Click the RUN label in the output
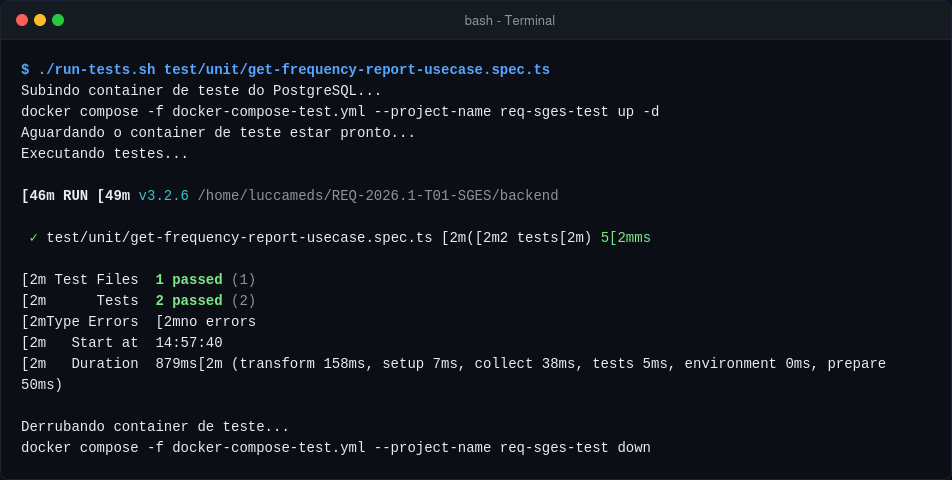 [75, 196]
